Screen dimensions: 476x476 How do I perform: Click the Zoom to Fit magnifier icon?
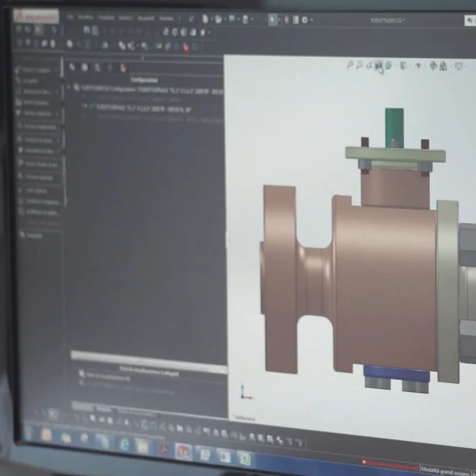(x=350, y=64)
